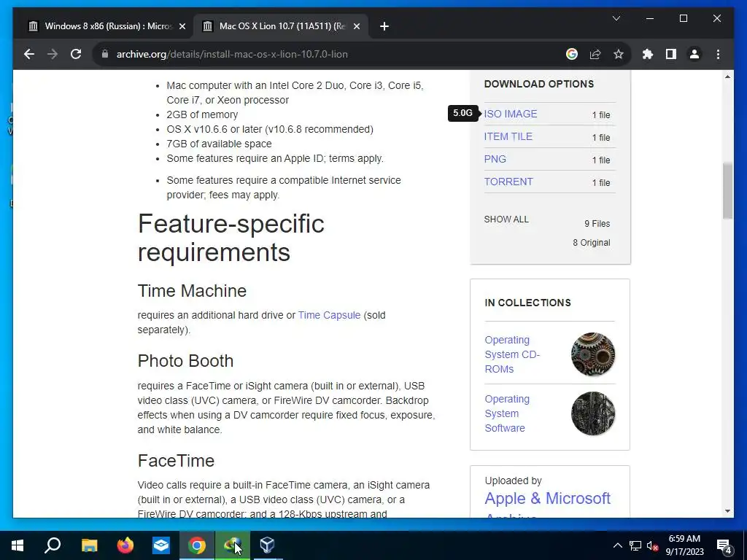Screen dimensions: 747x560
Task: Click the address bar URL
Action: click(232, 54)
